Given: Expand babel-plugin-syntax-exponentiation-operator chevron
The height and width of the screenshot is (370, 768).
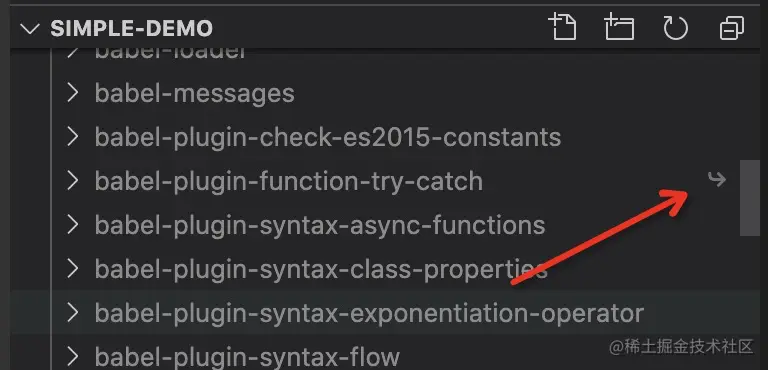Looking at the screenshot, I should (72, 313).
